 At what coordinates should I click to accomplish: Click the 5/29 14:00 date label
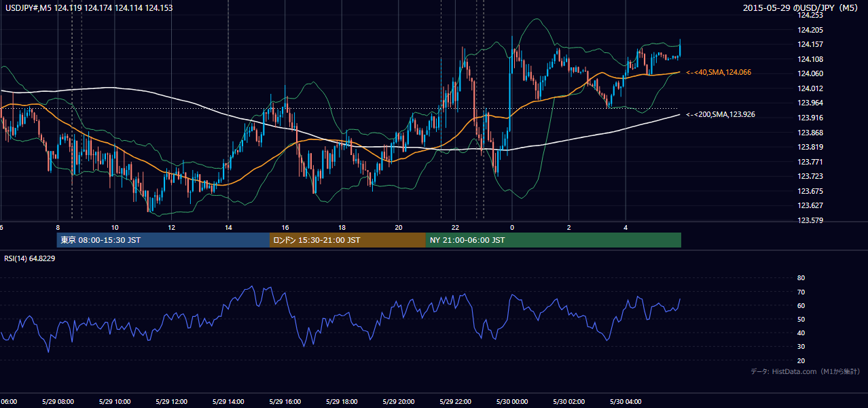[228, 401]
